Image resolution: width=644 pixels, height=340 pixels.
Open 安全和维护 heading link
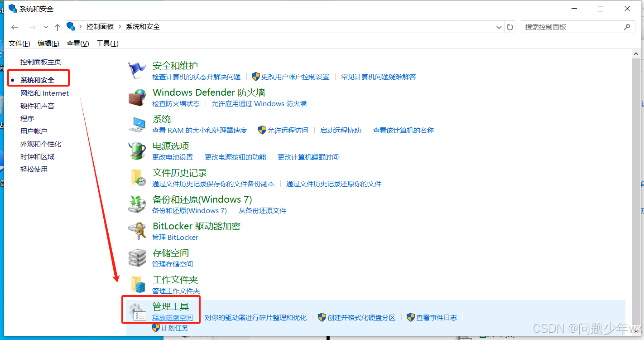coord(175,66)
